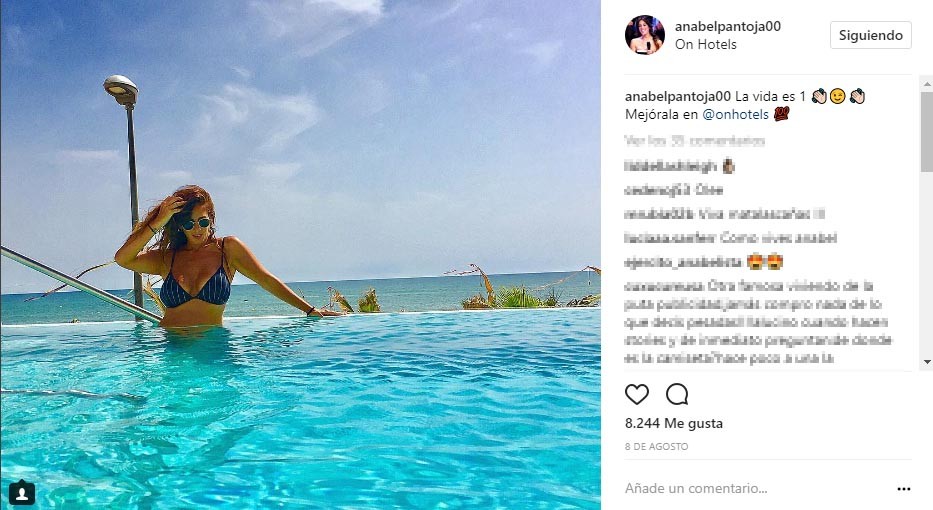This screenshot has width=933, height=510.
Task: Toggle the Siguiendo follow button
Action: pos(871,35)
